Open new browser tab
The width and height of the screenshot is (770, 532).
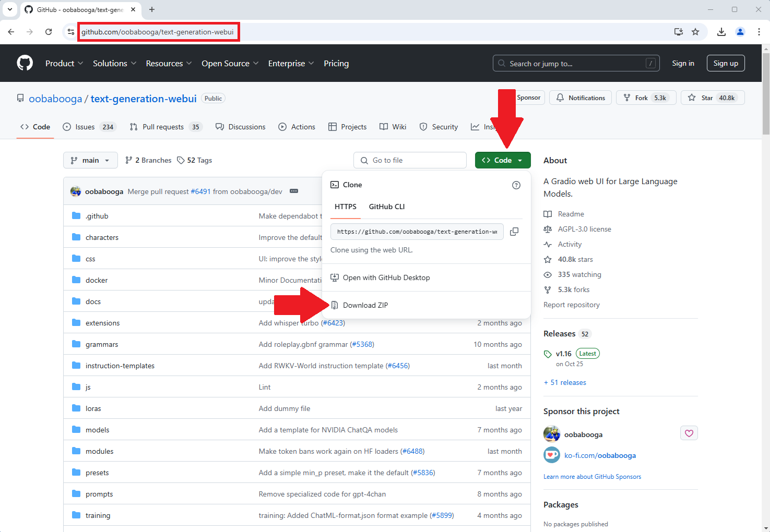pyautogui.click(x=152, y=9)
